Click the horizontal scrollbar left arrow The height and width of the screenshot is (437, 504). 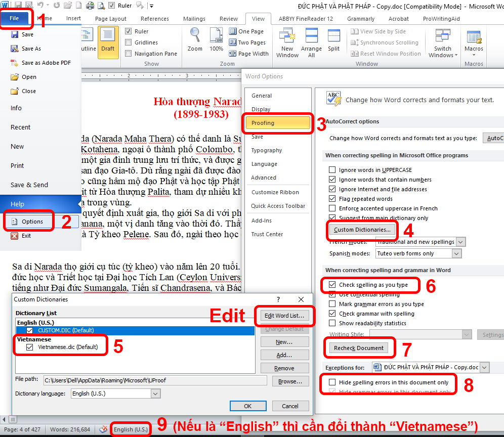point(4,419)
